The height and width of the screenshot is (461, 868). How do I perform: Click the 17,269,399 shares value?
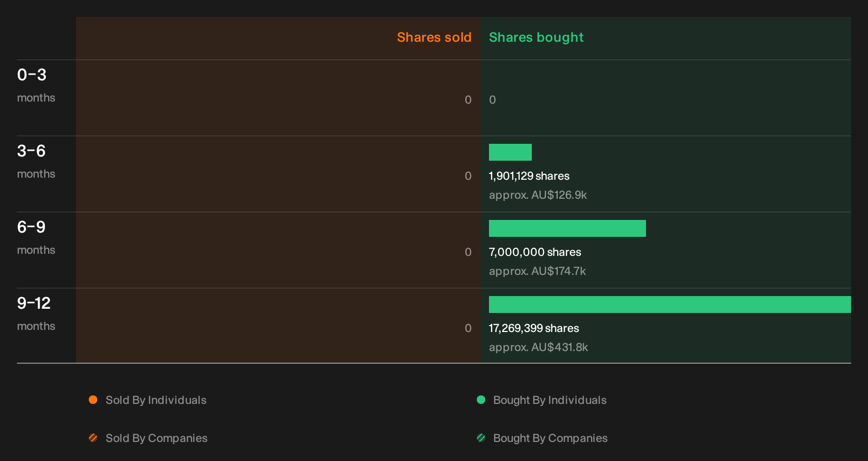[534, 328]
